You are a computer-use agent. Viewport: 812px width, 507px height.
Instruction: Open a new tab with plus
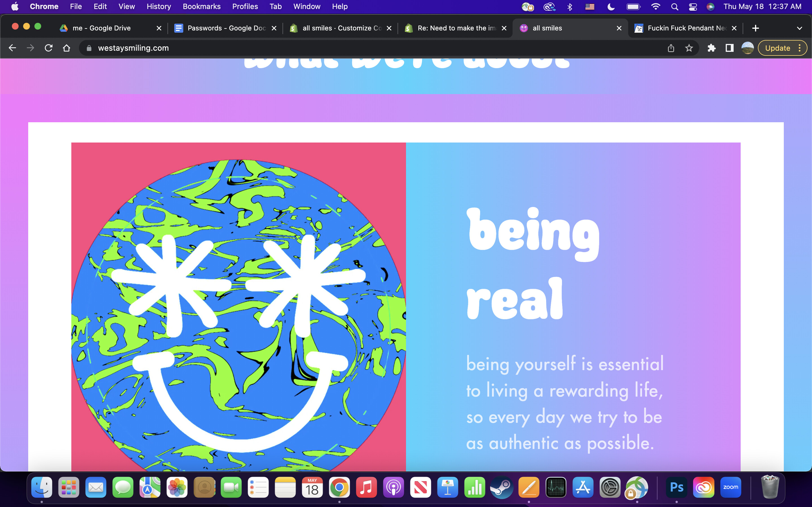click(755, 28)
